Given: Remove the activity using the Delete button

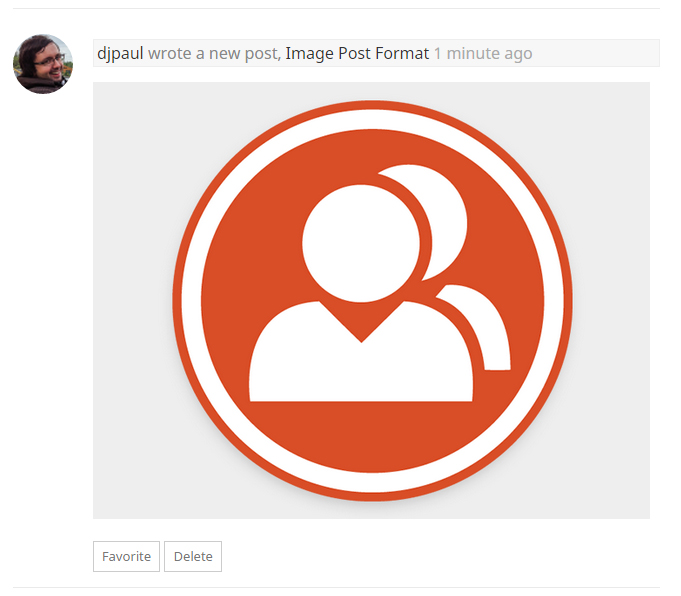Looking at the screenshot, I should tap(193, 556).
